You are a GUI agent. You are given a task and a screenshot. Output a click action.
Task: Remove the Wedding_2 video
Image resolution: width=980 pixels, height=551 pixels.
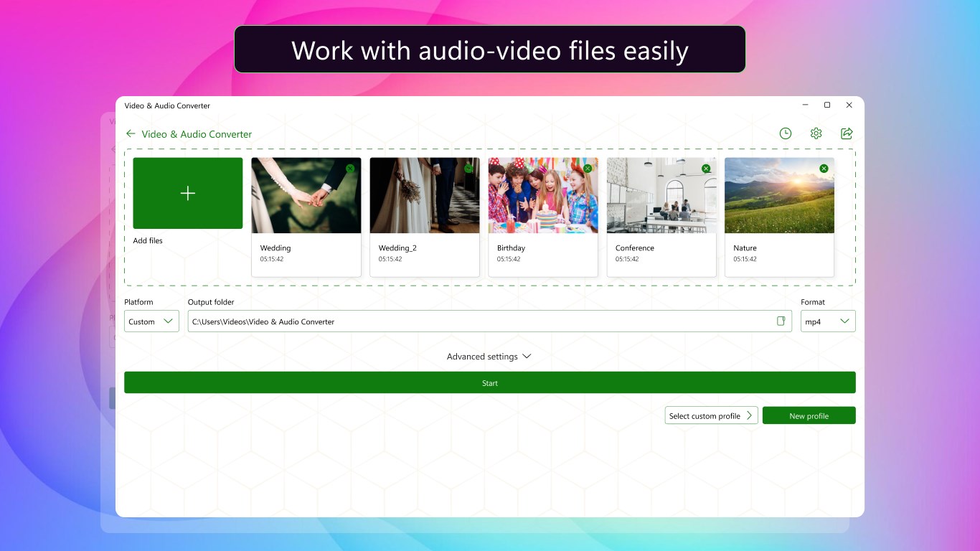click(468, 169)
